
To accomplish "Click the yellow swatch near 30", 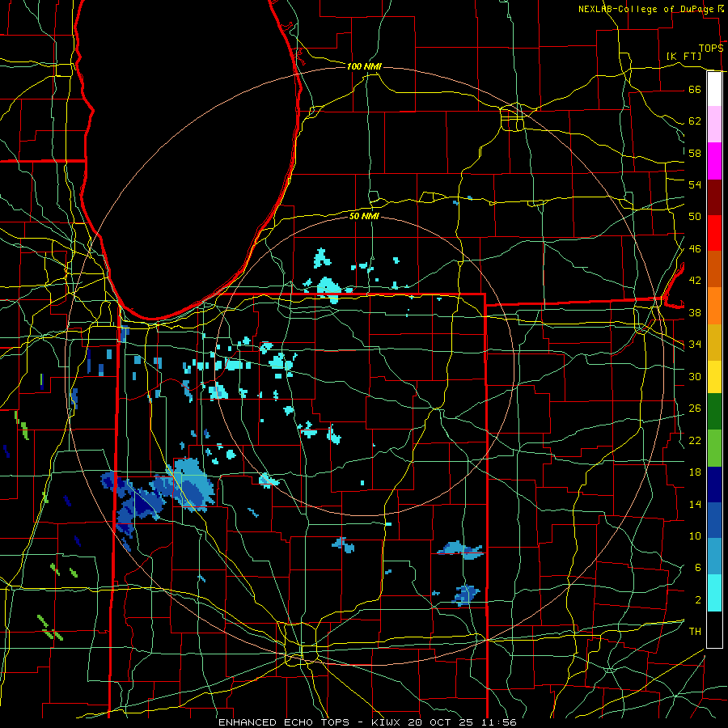I will click(x=714, y=377).
